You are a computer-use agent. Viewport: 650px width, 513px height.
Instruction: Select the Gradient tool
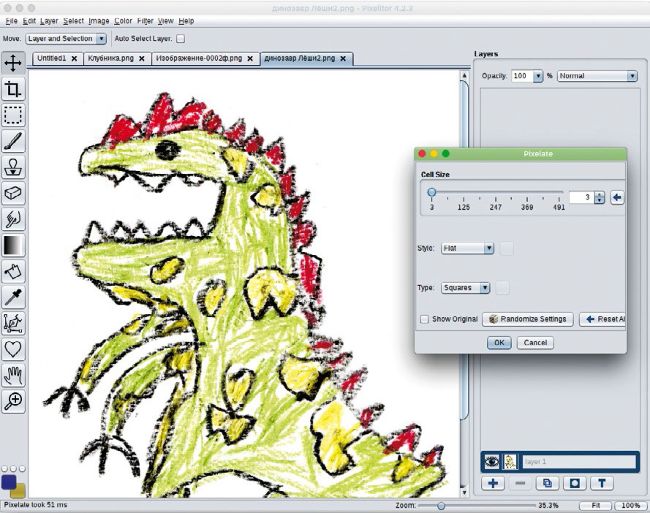14,245
